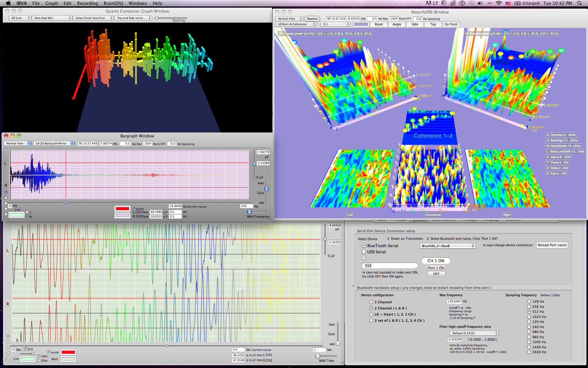Open the volume icon in menu bar
The height and width of the screenshot is (368, 588).
[x=480, y=3]
